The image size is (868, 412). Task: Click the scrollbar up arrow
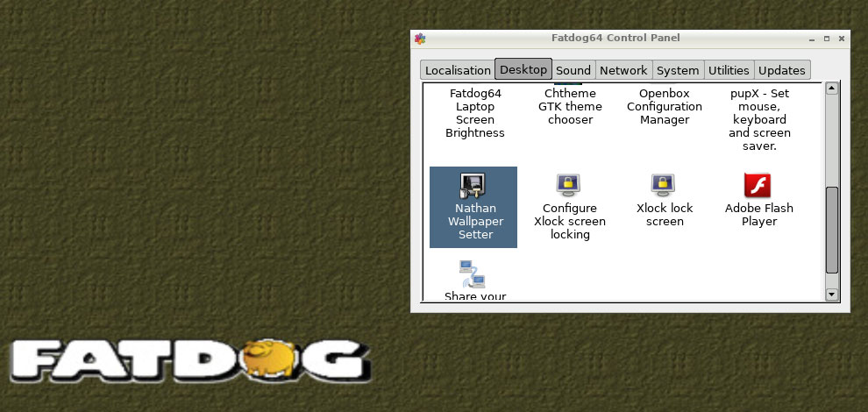(x=831, y=88)
